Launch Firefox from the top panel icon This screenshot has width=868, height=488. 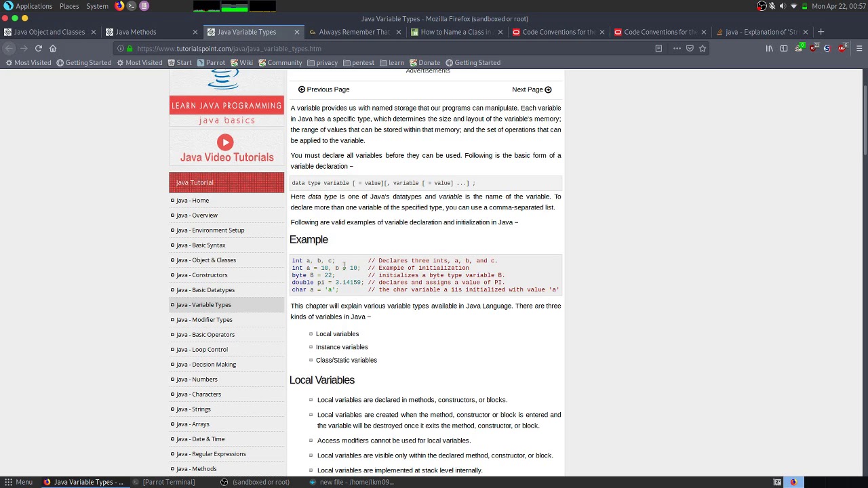tap(119, 6)
